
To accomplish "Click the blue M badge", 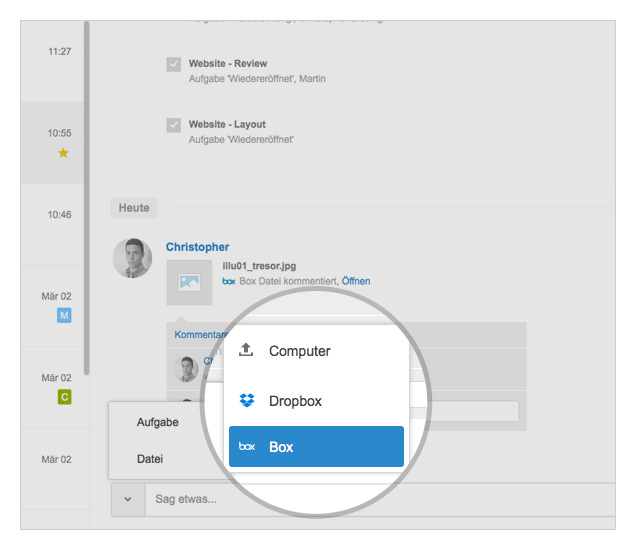I will (x=64, y=316).
